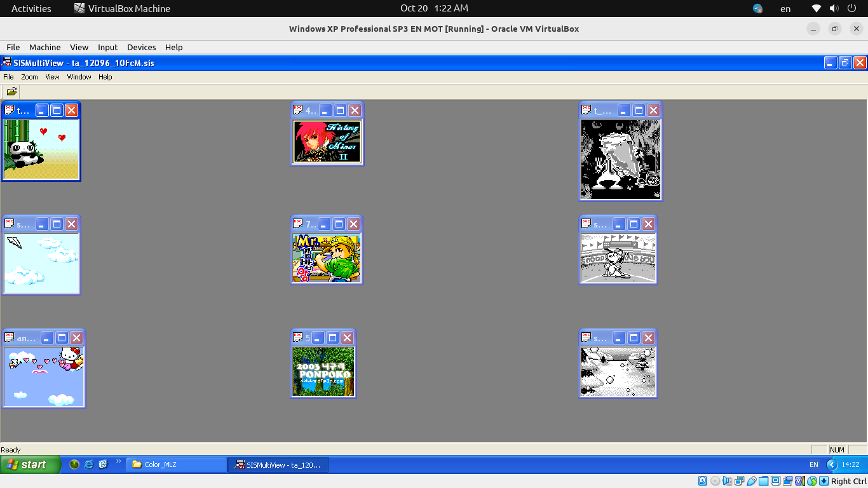The height and width of the screenshot is (488, 868).
Task: Restore down the SISMultiView main window
Action: 845,62
